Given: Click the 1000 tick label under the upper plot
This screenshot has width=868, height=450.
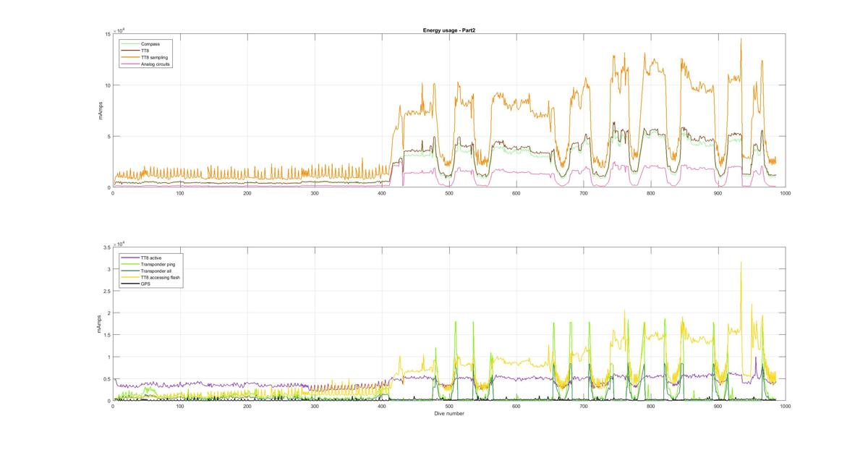Looking at the screenshot, I should tap(785, 193).
